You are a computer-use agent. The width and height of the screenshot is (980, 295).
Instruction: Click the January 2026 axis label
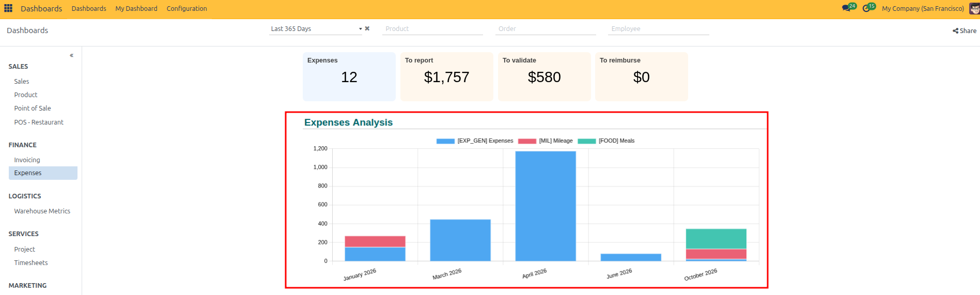[360, 274]
